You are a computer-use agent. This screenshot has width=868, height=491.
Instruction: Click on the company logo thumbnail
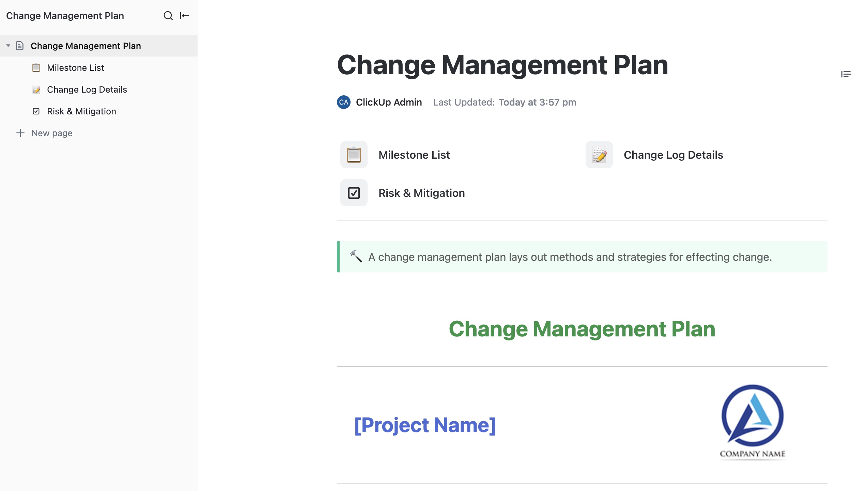(x=752, y=421)
